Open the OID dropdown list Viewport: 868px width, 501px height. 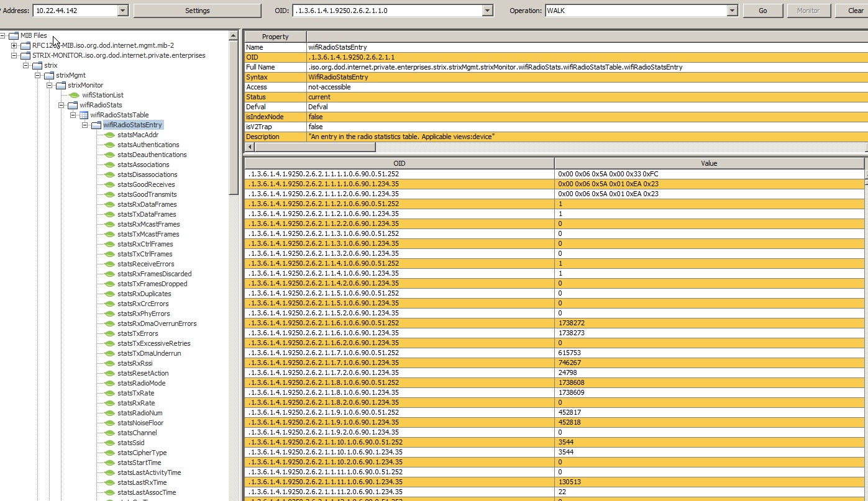click(x=487, y=11)
